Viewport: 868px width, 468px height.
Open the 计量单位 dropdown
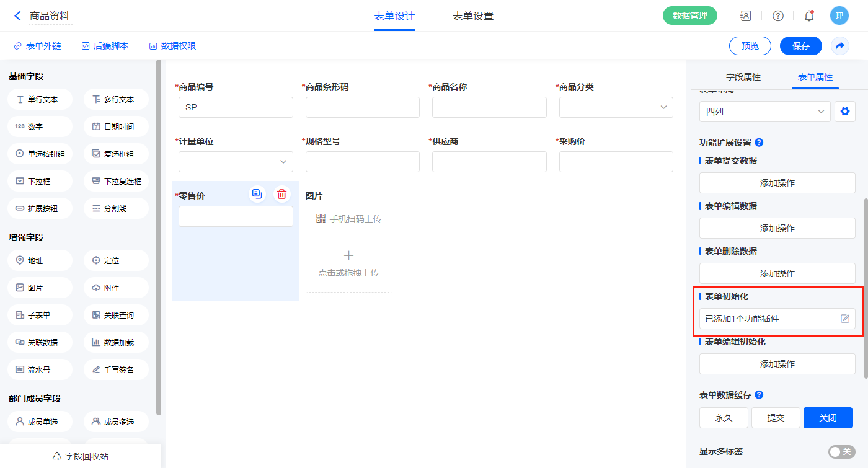(236, 162)
